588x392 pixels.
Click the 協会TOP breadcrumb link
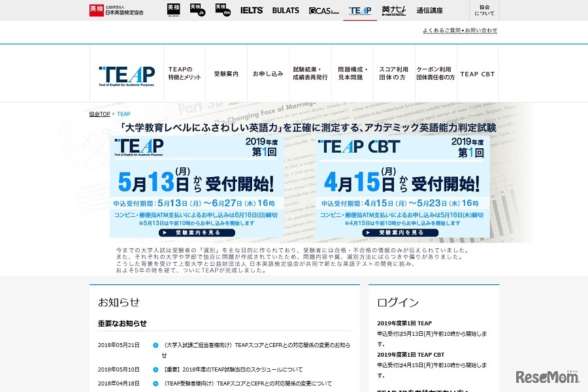click(100, 114)
